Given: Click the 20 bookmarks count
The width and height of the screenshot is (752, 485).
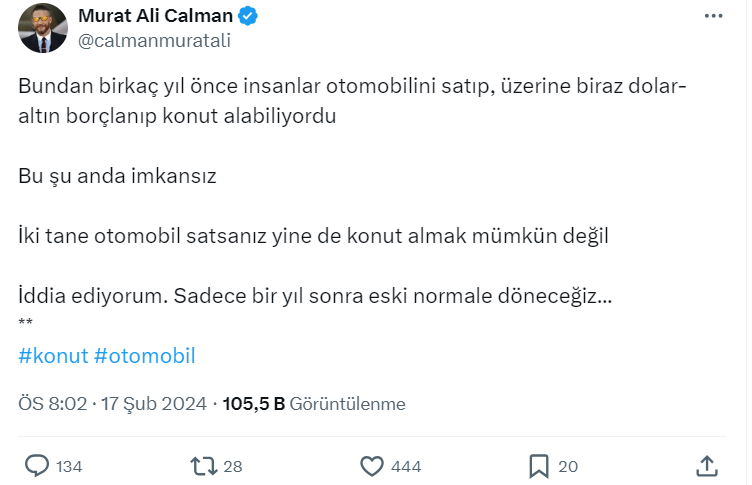Looking at the screenshot, I should pos(568,466).
